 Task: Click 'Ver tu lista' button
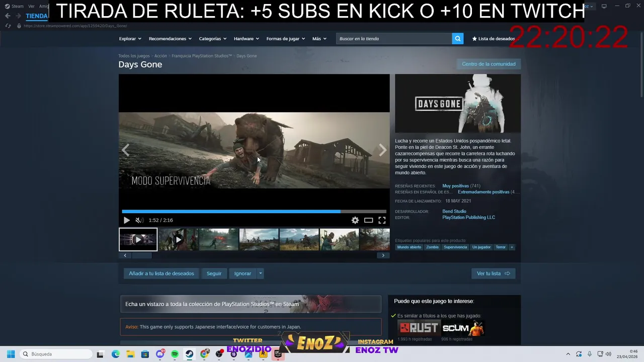(x=493, y=274)
